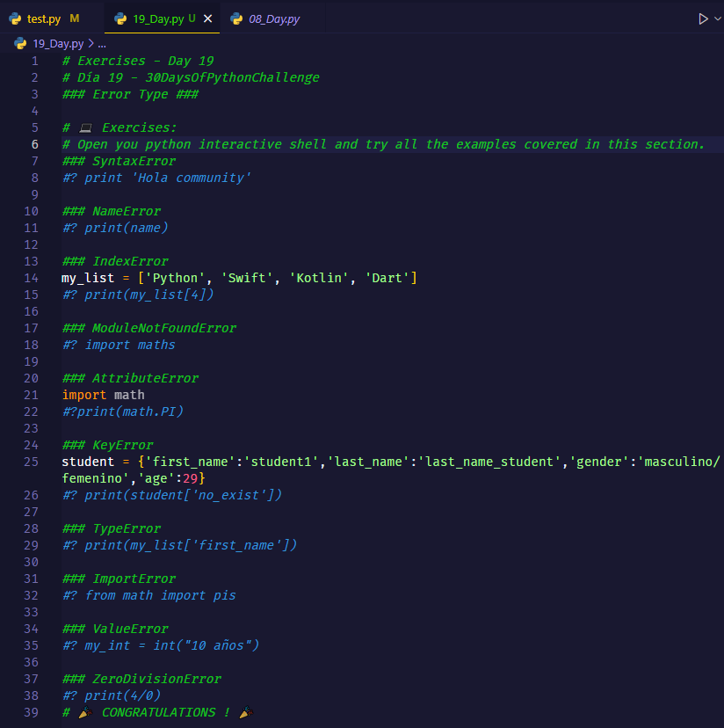This screenshot has width=724, height=728.
Task: Click line number 25 in gutter
Action: pos(31,462)
